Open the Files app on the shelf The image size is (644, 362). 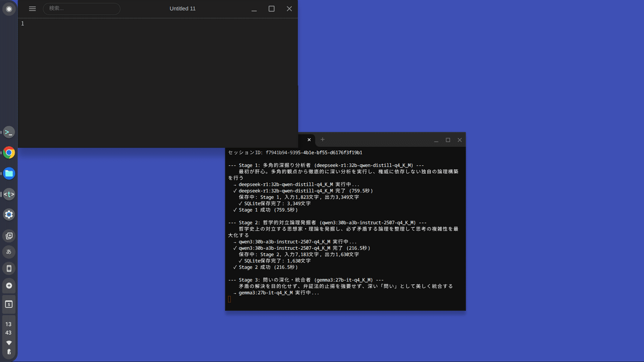(9, 173)
